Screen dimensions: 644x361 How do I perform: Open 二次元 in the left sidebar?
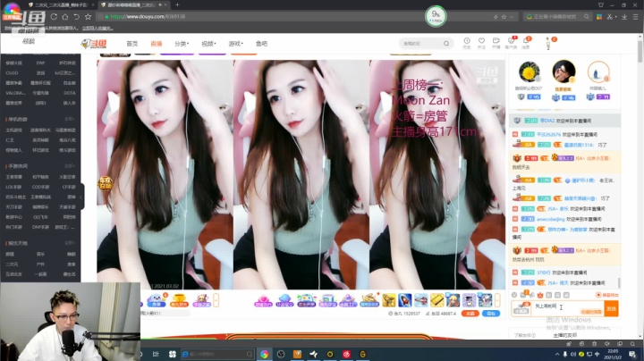[12, 264]
